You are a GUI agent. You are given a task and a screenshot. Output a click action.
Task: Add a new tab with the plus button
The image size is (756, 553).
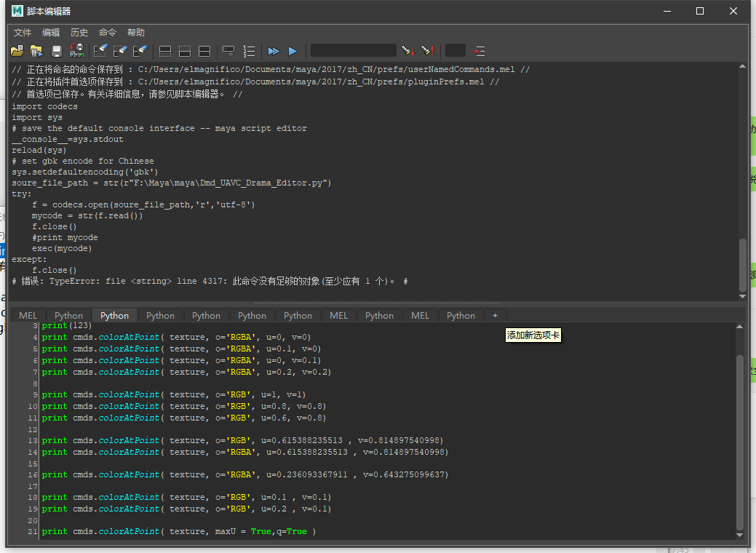click(495, 315)
